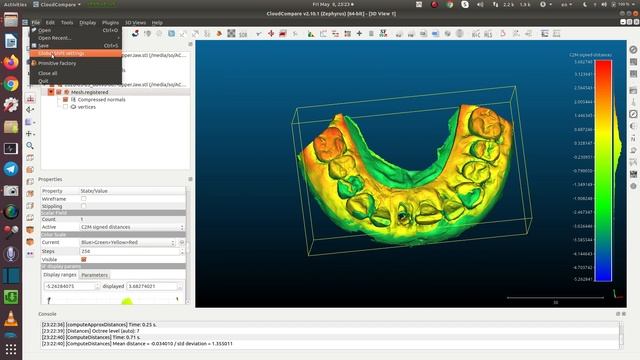Select the vertices tree item

point(87,107)
